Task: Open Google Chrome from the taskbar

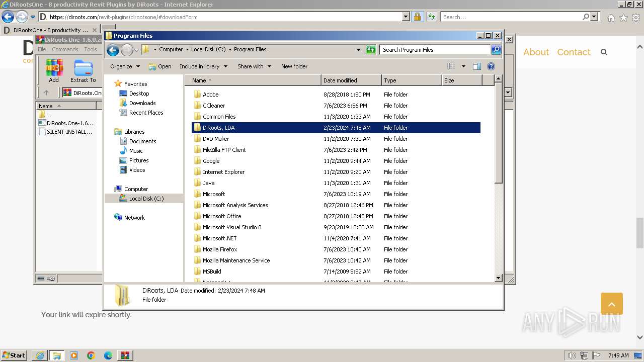Action: click(x=91, y=355)
